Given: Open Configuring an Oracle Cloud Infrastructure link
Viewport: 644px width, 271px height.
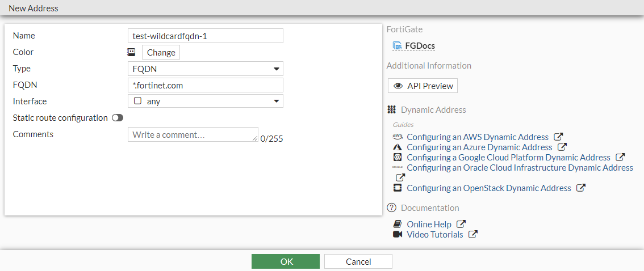Looking at the screenshot, I should tap(520, 168).
